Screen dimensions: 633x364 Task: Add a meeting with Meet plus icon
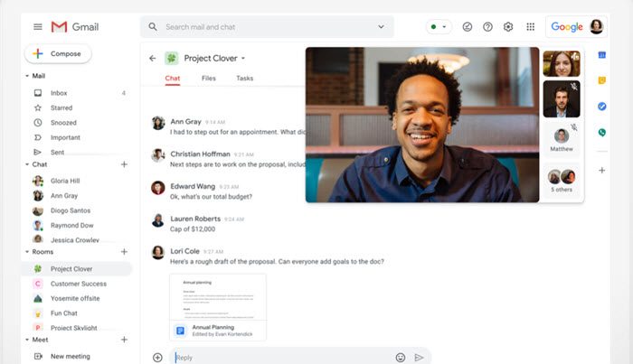tap(125, 340)
